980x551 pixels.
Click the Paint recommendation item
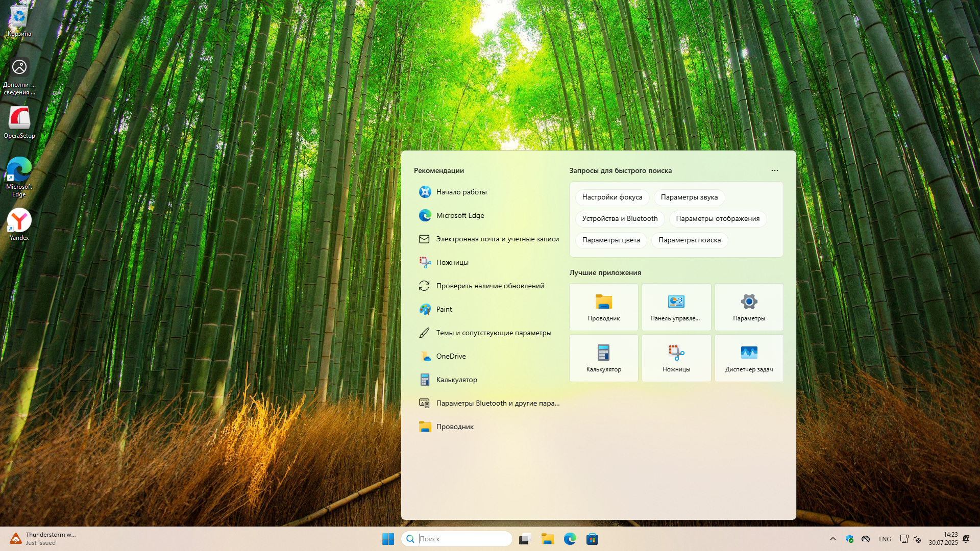(x=444, y=309)
